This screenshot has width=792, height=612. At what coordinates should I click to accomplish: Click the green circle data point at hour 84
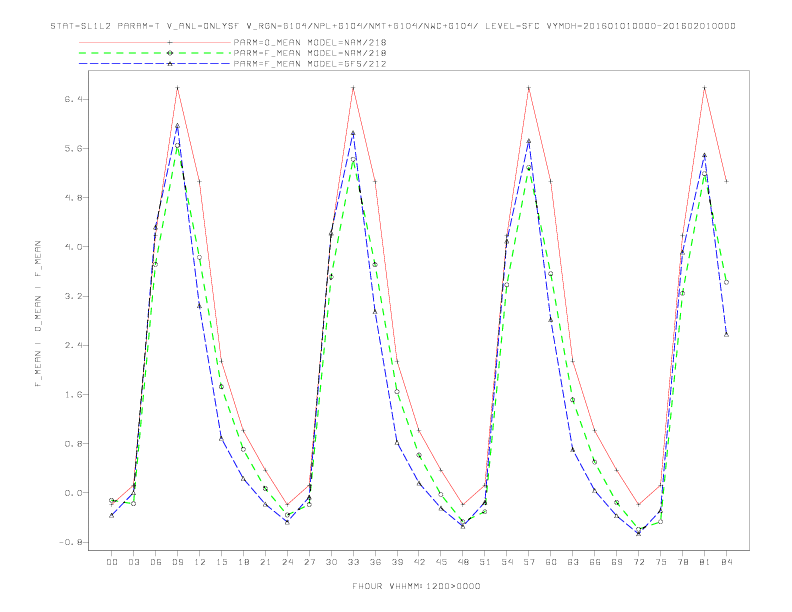726,282
